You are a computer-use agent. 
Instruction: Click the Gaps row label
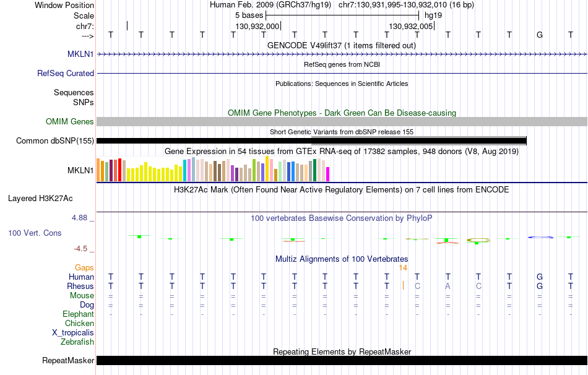(84, 268)
